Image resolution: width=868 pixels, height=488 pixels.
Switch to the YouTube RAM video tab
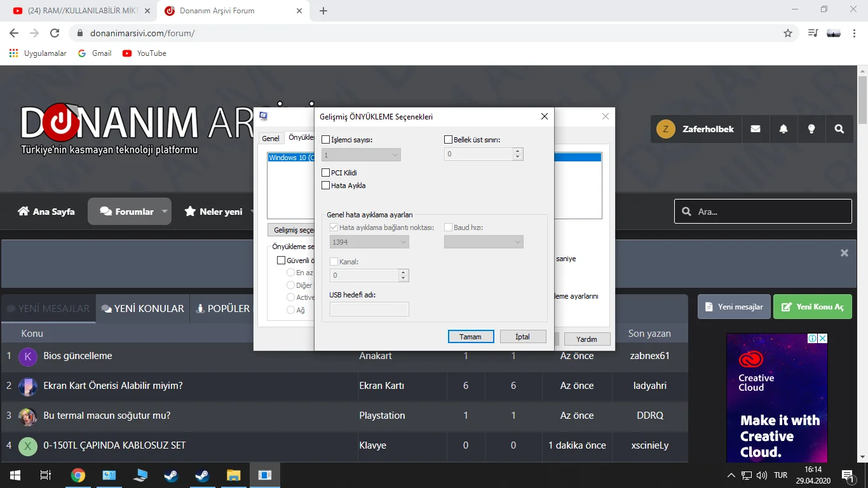(81, 11)
